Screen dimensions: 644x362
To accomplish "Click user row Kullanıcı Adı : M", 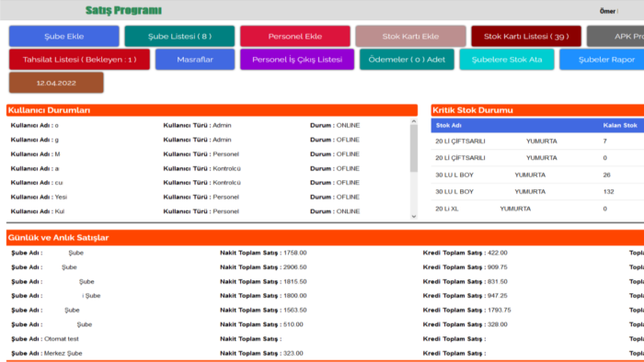I will click(208, 154).
